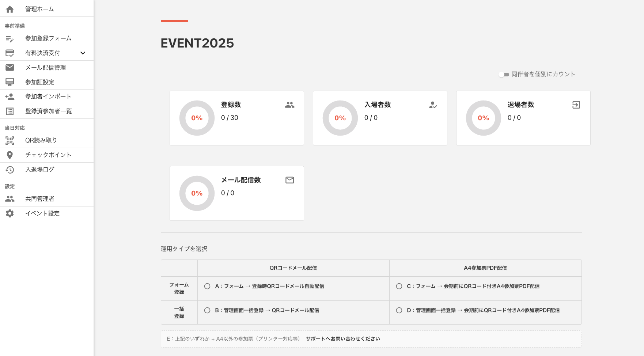The height and width of the screenshot is (356, 644).
Task: Select the 参加登録フォーム form icon
Action: pyautogui.click(x=10, y=38)
